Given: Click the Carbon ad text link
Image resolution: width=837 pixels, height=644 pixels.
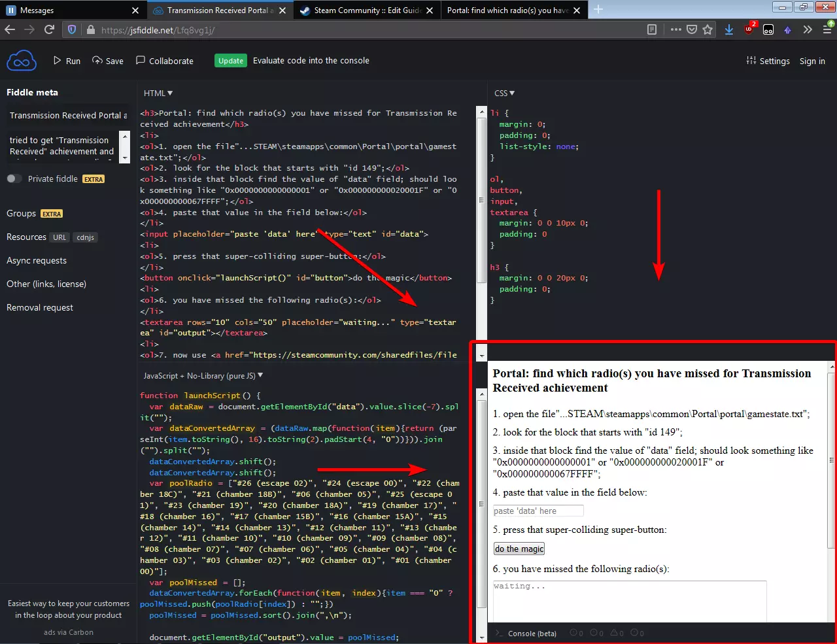Looking at the screenshot, I should tap(69, 609).
